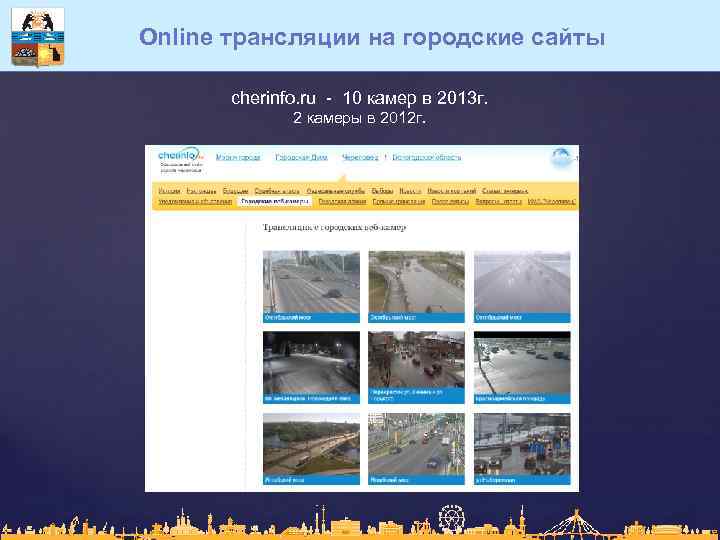Open the 'Жизнь города' top link

(238, 158)
